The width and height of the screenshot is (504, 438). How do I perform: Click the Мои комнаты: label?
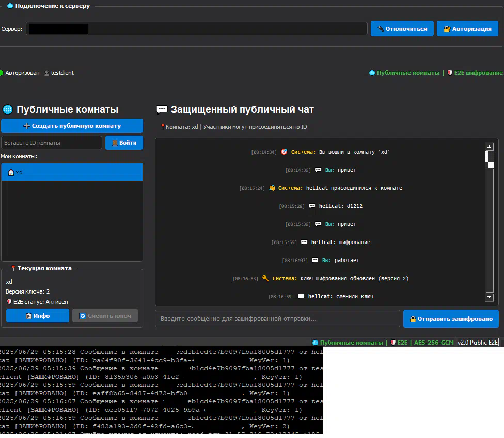click(19, 156)
